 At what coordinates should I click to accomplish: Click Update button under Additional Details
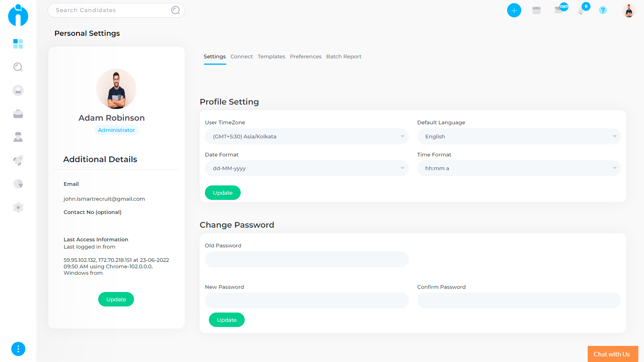point(116,299)
